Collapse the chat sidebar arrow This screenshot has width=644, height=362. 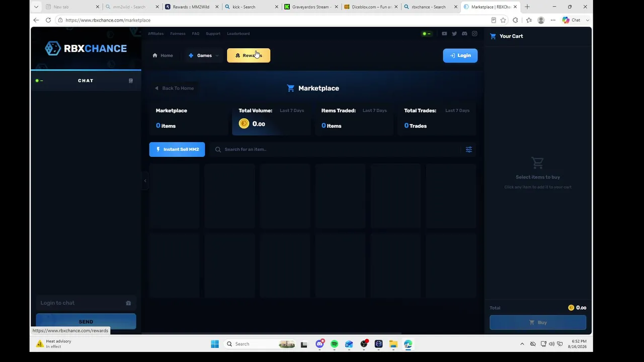145,180
